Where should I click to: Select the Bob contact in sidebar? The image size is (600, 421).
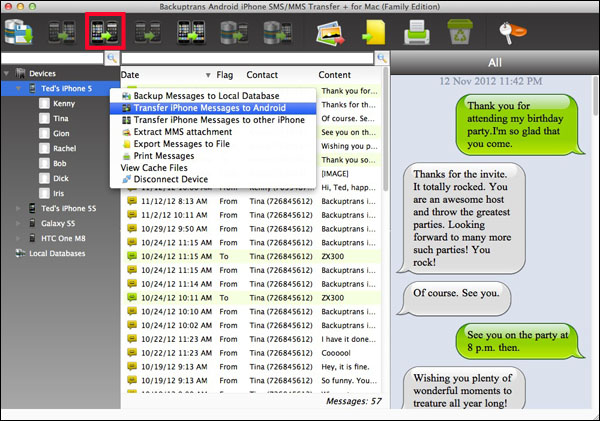tap(60, 163)
